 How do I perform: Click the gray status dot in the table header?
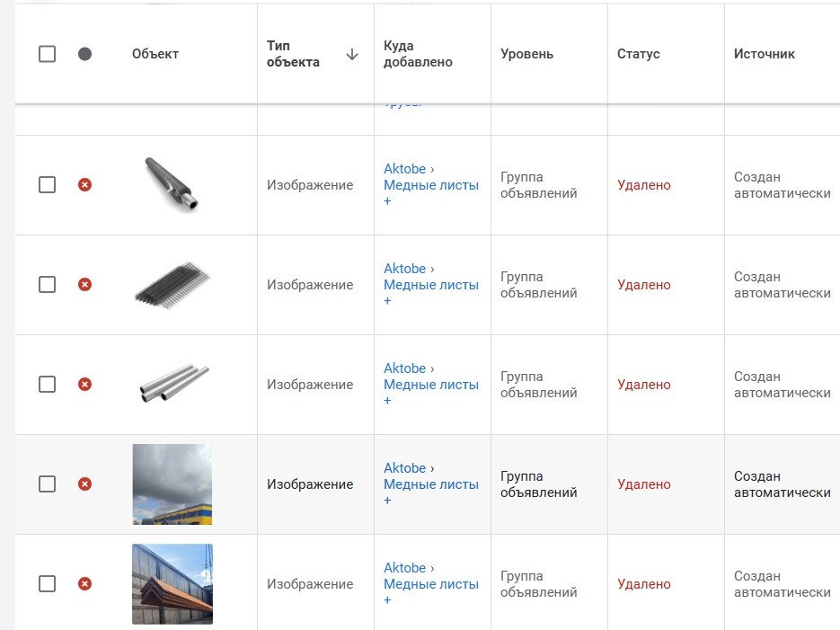pyautogui.click(x=84, y=54)
